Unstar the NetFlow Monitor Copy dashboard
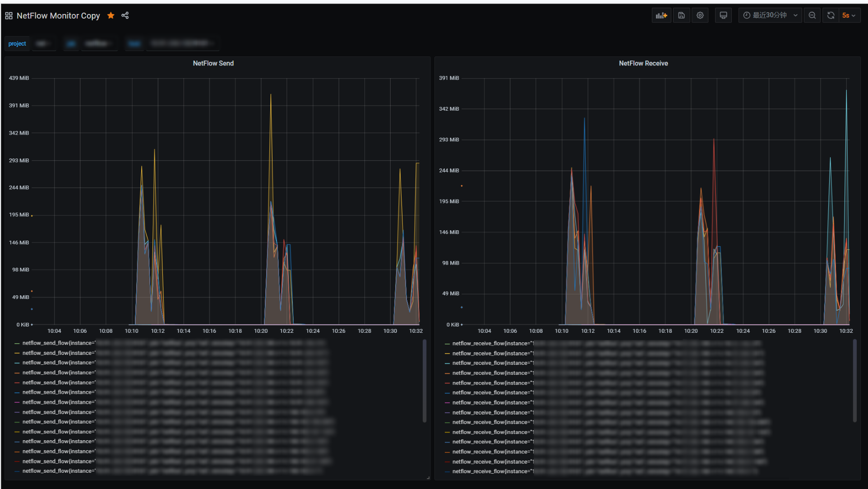868x489 pixels. tap(111, 16)
